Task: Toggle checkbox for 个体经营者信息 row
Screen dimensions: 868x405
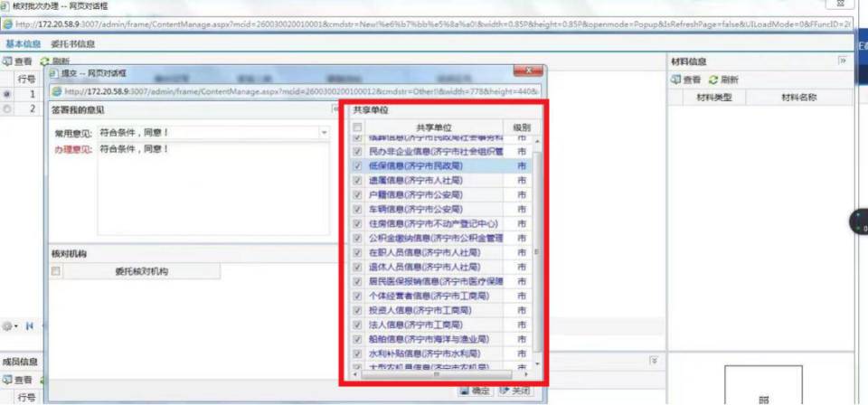Action: (358, 296)
